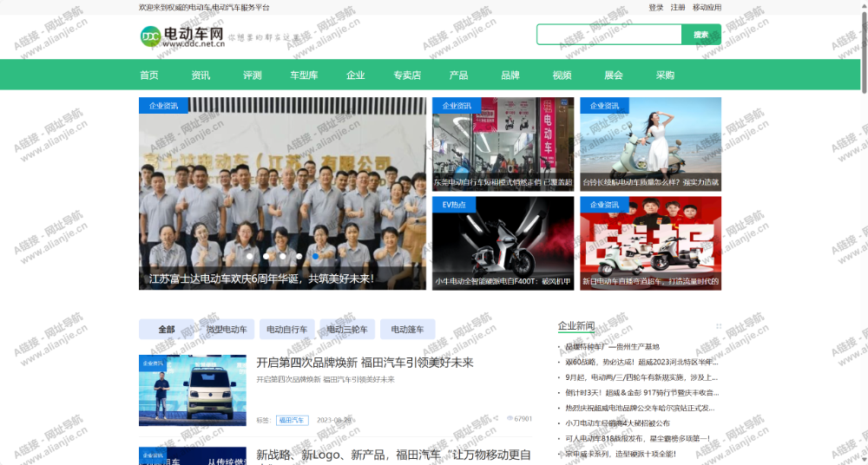Image resolution: width=868 pixels, height=465 pixels.
Task: Click the 登录 link at the top
Action: click(x=656, y=7)
